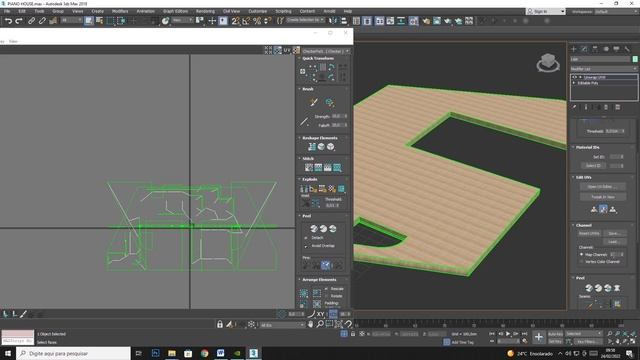Toggle the Percent Snap icon
Screen dimensions: 640x360
(257, 21)
